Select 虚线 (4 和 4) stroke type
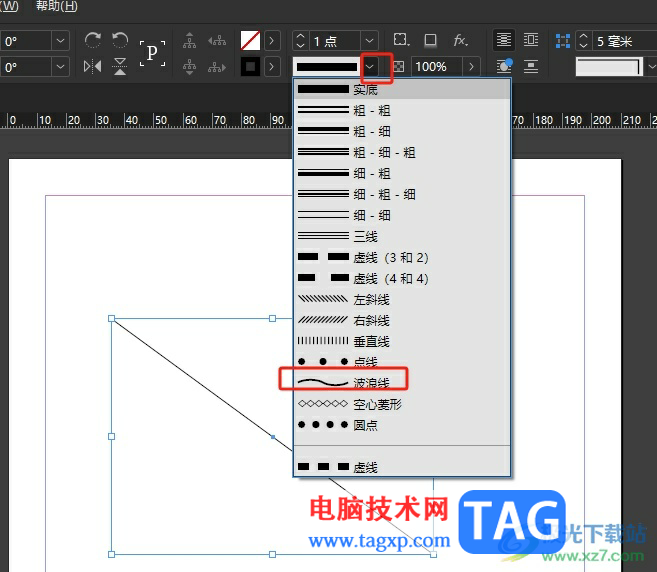Image resolution: width=657 pixels, height=572 pixels. [x=402, y=278]
